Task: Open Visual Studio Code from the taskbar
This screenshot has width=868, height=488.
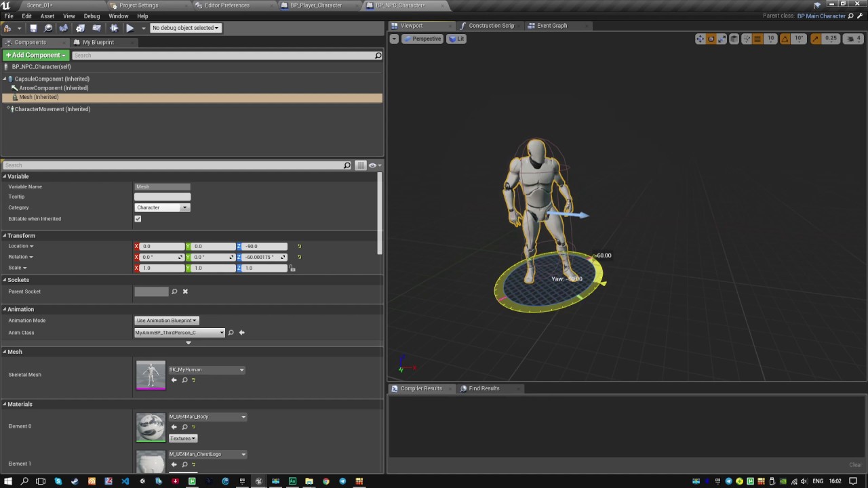Action: [x=125, y=481]
